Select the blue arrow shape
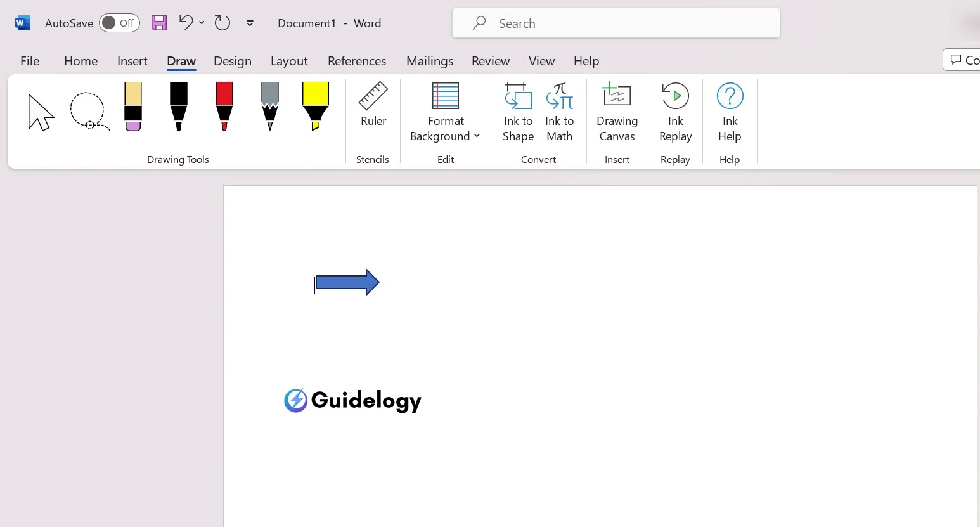 click(x=347, y=282)
